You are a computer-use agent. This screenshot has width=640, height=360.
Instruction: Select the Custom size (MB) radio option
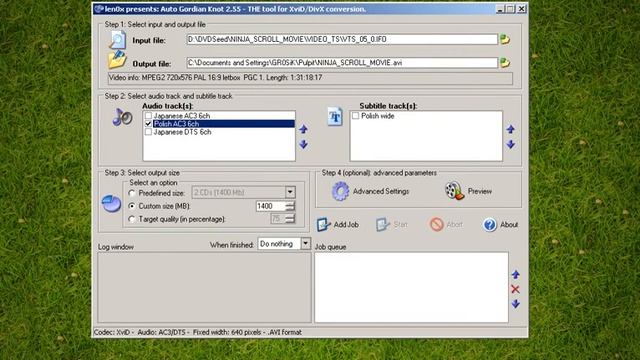(132, 206)
